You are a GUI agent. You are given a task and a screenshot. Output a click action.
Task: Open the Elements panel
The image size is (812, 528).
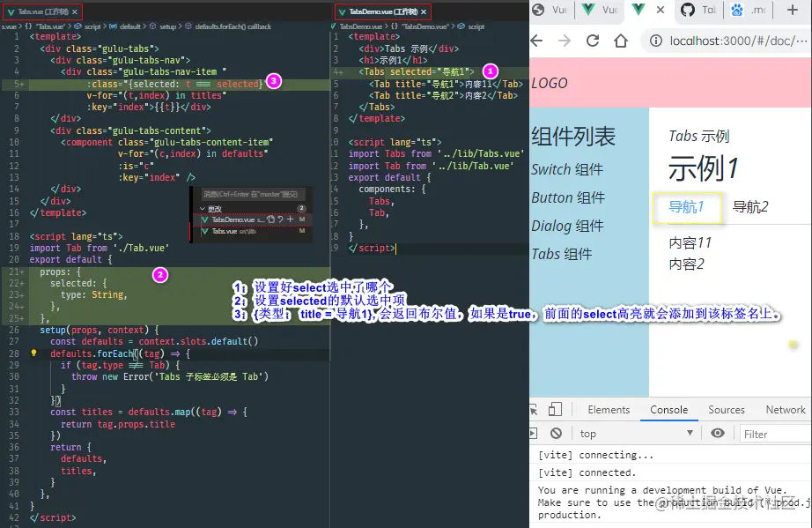[609, 409]
